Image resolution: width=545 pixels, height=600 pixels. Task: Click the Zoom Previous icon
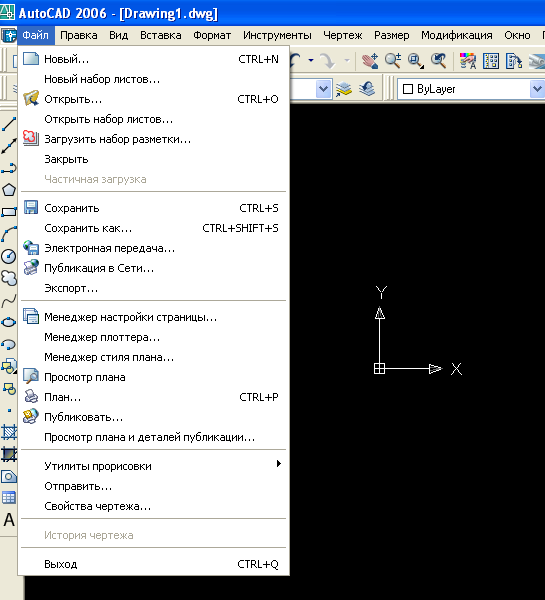click(439, 60)
